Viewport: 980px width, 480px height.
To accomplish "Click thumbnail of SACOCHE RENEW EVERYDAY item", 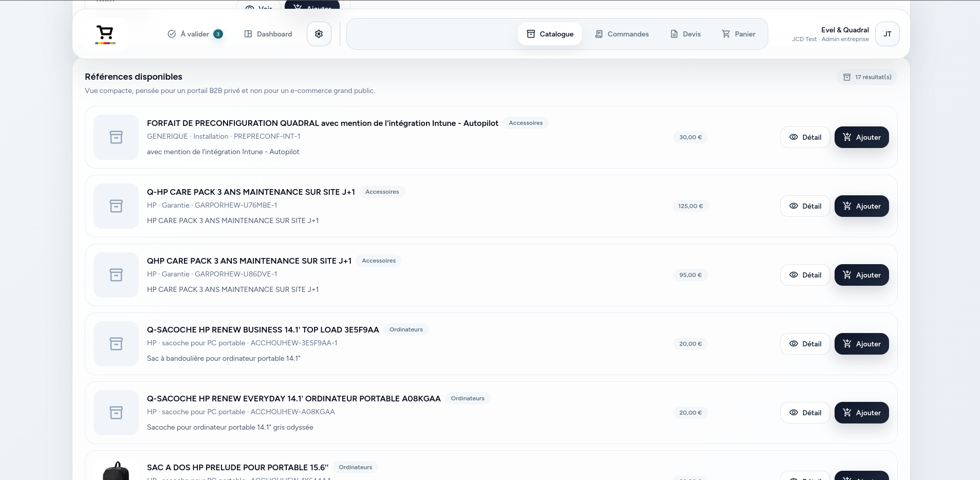I will point(116,413).
